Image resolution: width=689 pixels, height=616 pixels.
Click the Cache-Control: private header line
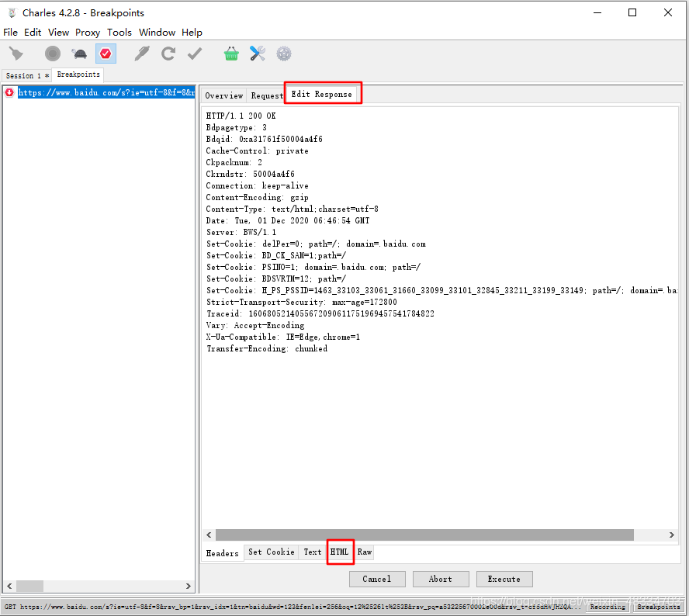click(x=257, y=151)
